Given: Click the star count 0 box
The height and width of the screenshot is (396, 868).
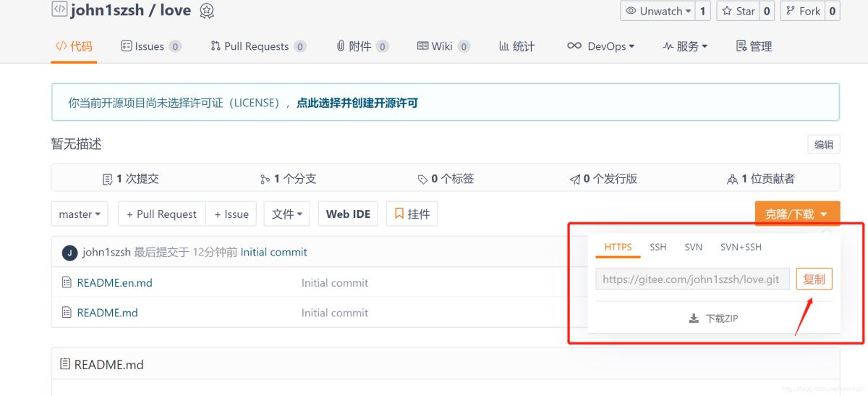Looking at the screenshot, I should point(767,11).
